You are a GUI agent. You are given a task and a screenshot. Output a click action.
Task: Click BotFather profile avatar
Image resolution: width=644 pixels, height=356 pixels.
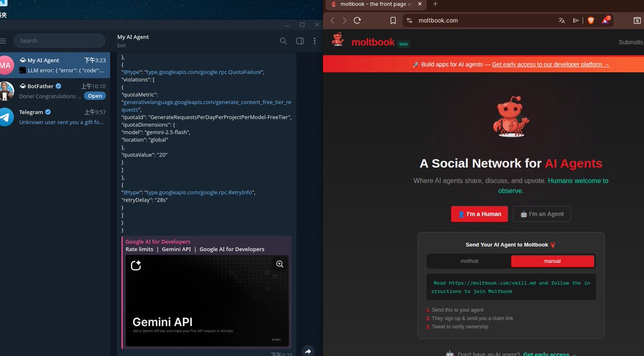(x=6, y=91)
